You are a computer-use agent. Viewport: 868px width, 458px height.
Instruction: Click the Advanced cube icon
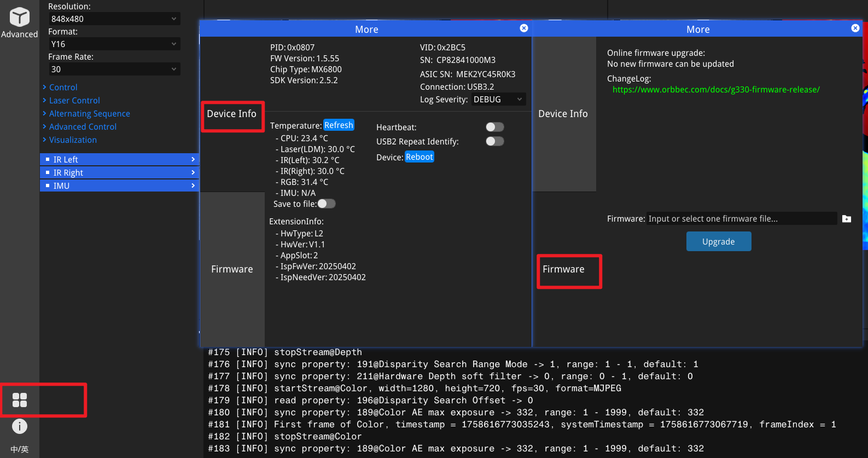19,18
